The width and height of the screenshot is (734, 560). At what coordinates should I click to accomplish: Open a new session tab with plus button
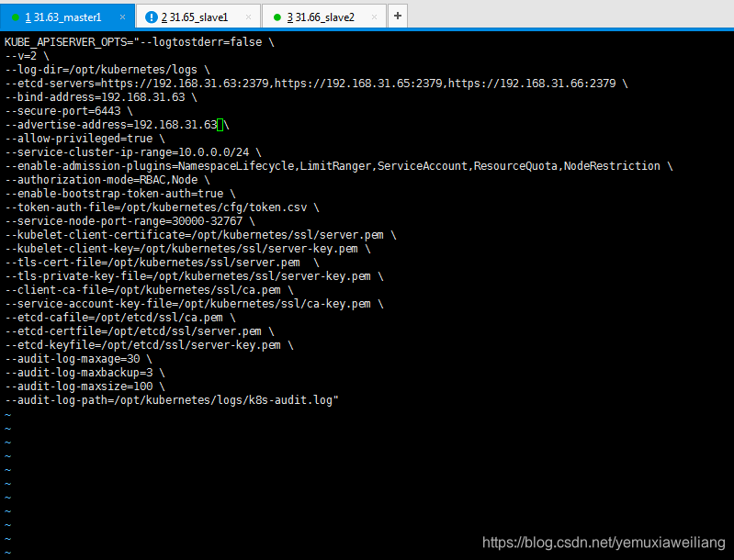coord(398,16)
